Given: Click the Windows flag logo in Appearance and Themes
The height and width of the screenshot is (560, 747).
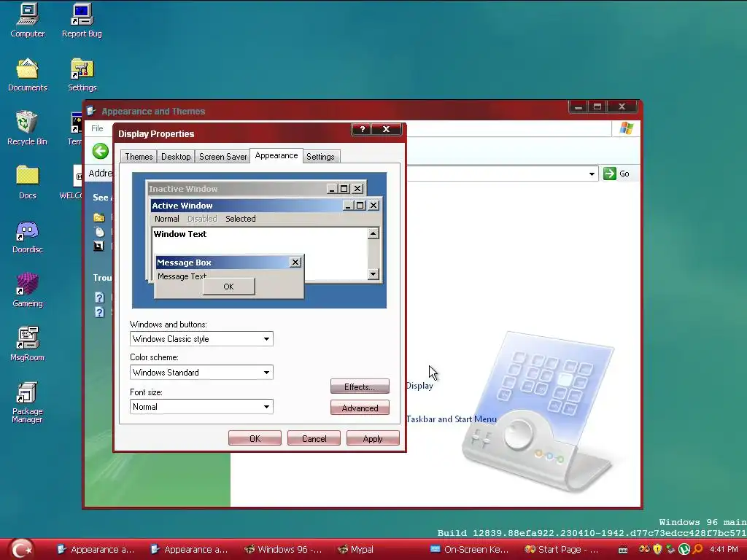Looking at the screenshot, I should click(626, 128).
